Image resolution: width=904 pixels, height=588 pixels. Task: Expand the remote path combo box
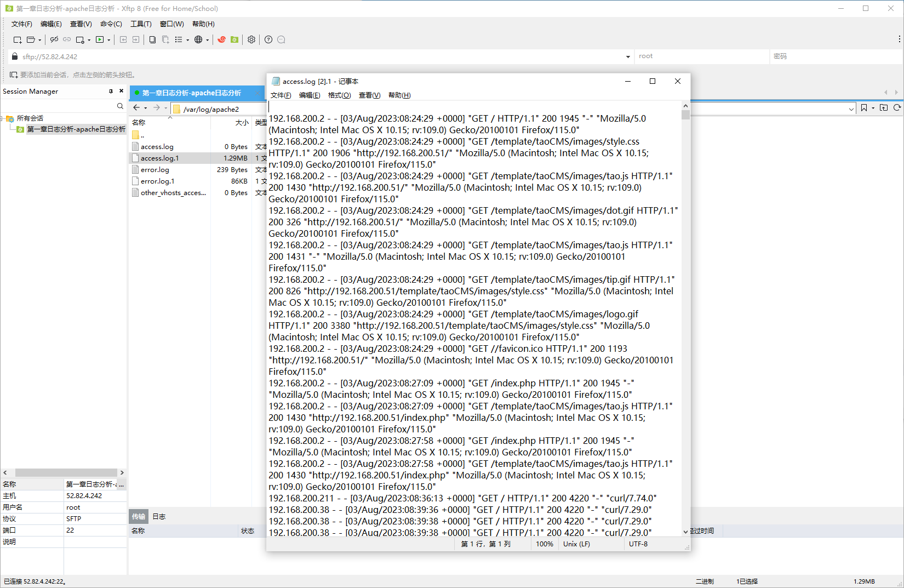(x=851, y=109)
